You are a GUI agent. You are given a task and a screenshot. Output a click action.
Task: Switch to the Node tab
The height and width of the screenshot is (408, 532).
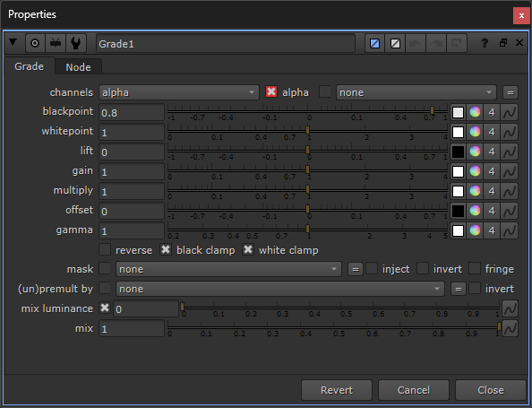(x=79, y=67)
